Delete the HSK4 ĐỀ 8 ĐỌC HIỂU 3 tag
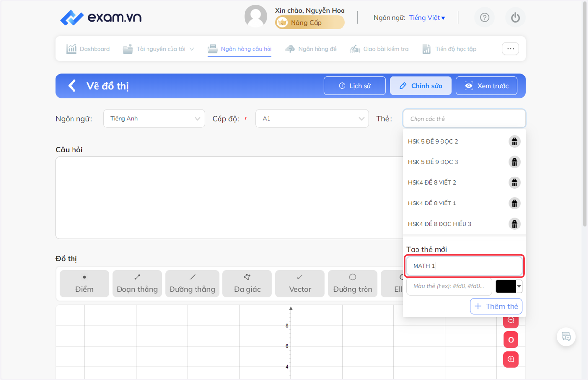 pyautogui.click(x=514, y=224)
